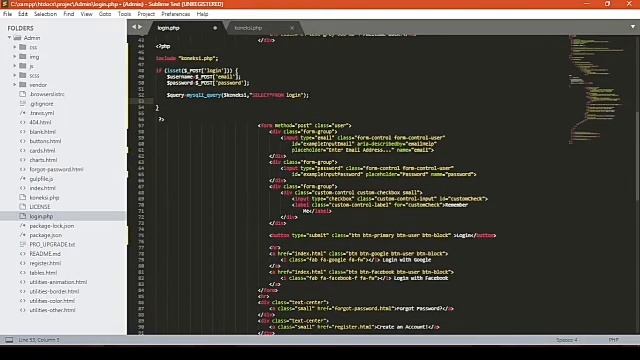Open the Help menu

(202, 14)
